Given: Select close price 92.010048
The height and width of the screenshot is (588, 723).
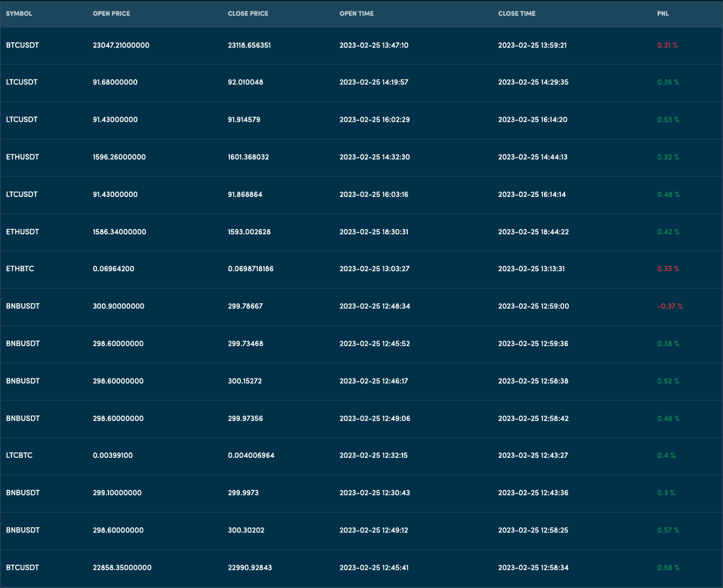Looking at the screenshot, I should coord(245,83).
